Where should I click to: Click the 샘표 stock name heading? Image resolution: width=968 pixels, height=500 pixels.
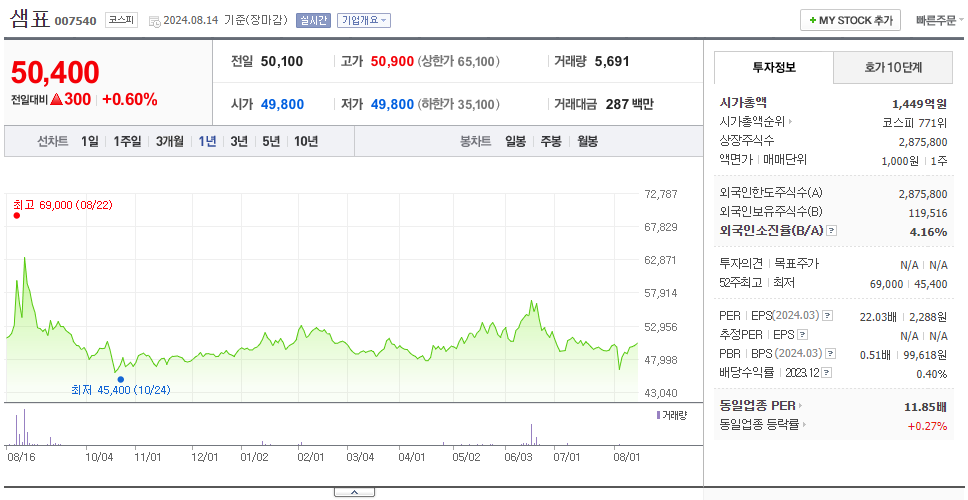[30, 19]
